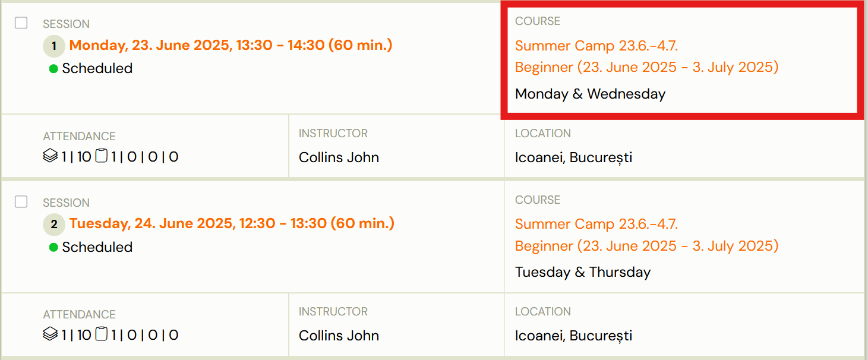Select instructor Collins John in the first session
This screenshot has width=868, height=360.
pos(339,157)
